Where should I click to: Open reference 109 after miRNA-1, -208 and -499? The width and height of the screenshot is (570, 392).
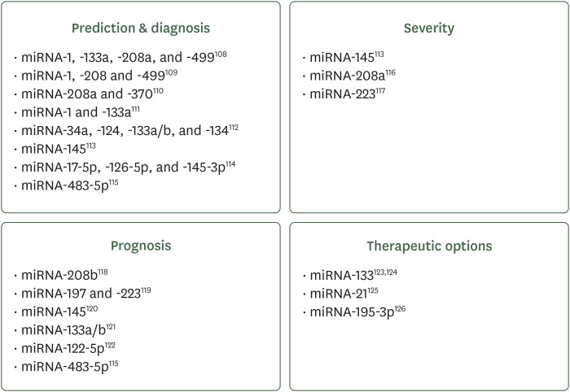point(170,72)
